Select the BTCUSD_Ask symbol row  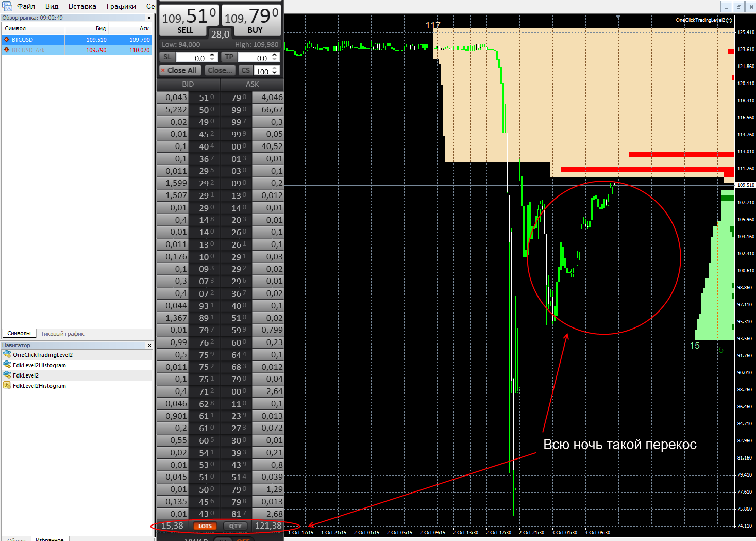point(77,50)
